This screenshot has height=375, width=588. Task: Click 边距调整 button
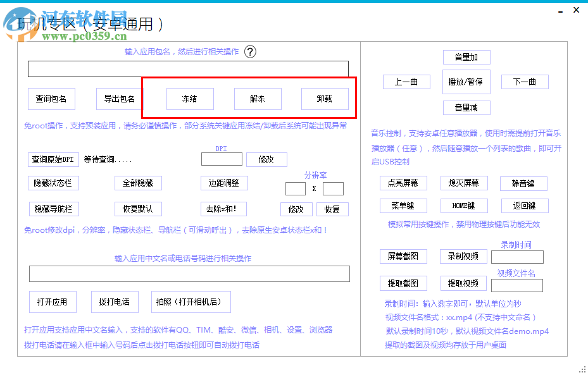[x=224, y=183]
